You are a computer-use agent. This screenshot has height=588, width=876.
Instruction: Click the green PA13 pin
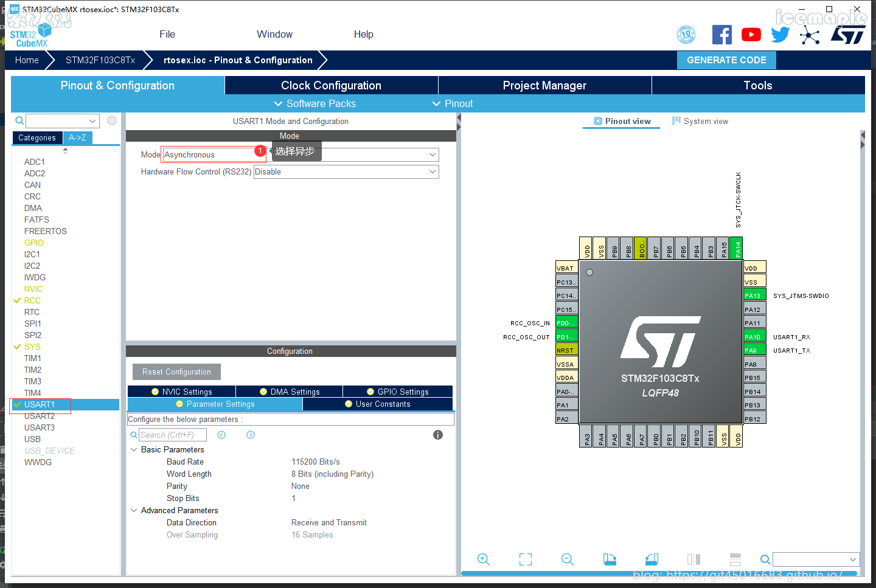754,296
